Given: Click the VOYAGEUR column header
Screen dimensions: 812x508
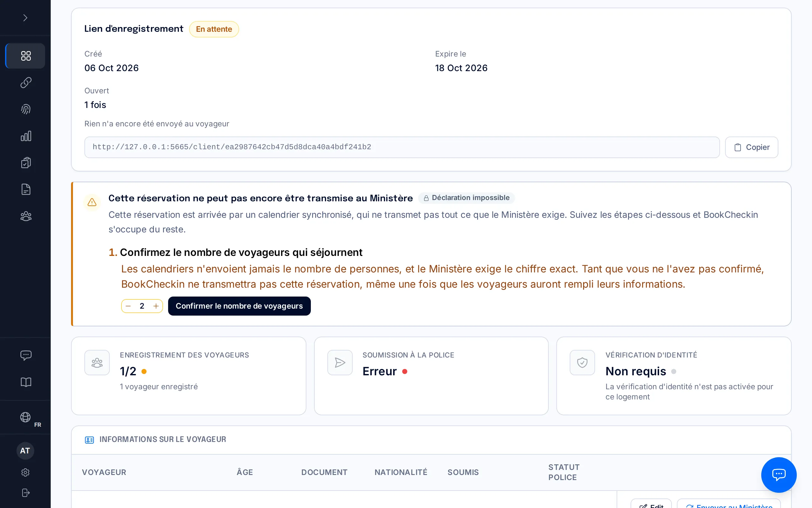Looking at the screenshot, I should (x=104, y=472).
